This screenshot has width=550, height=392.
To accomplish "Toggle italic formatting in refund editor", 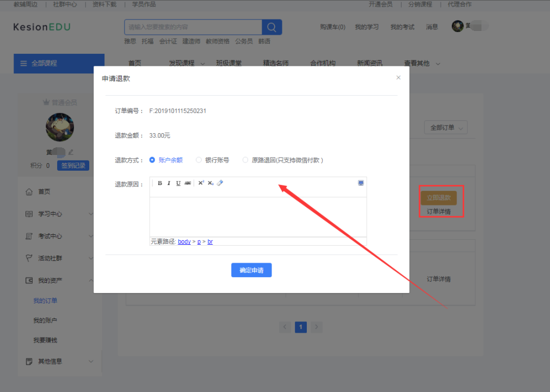I will click(169, 183).
